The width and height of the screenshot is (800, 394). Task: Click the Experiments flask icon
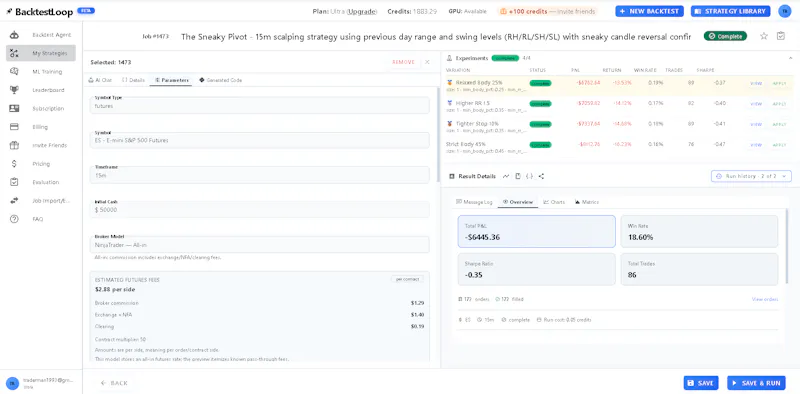click(449, 58)
